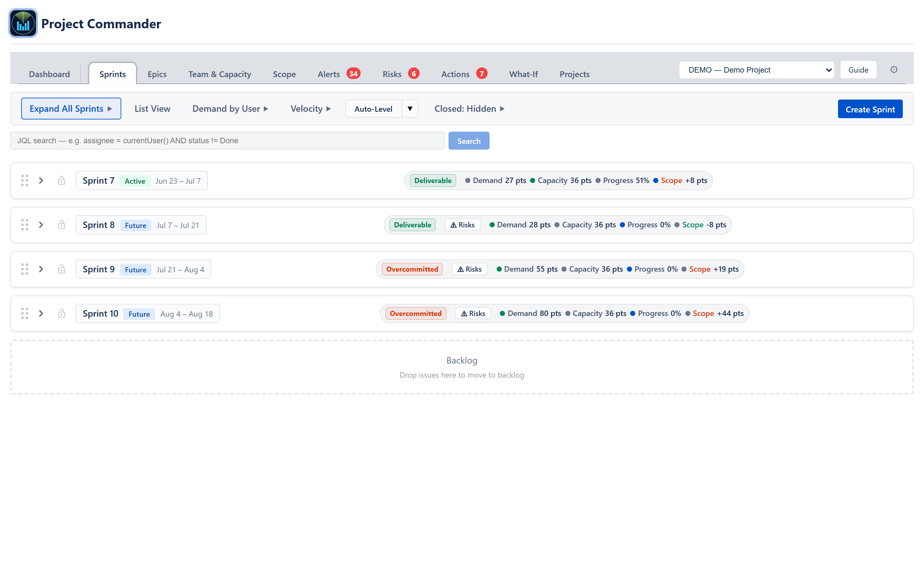Toggle Closed: Hidden sprints filter
This screenshot has height=578, width=924.
tap(469, 109)
